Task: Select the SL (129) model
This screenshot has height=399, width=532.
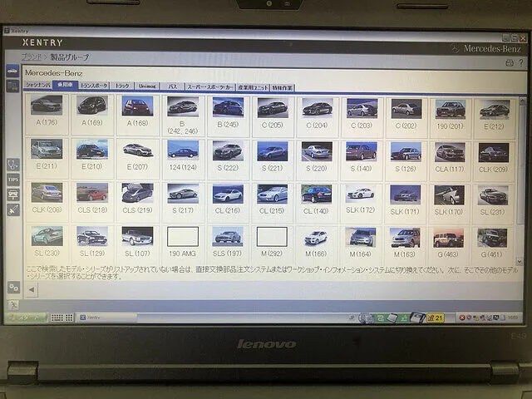Action: 92,236
